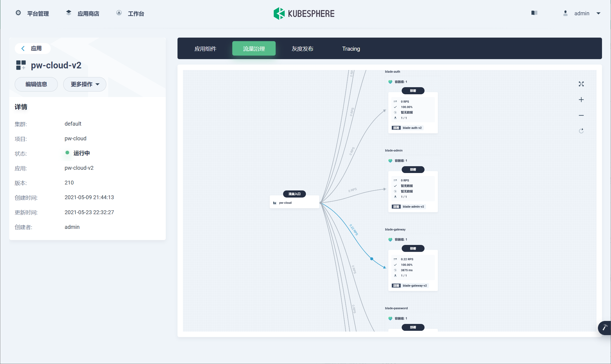Zoom out the traffic topology graph
611x364 pixels.
click(x=581, y=116)
